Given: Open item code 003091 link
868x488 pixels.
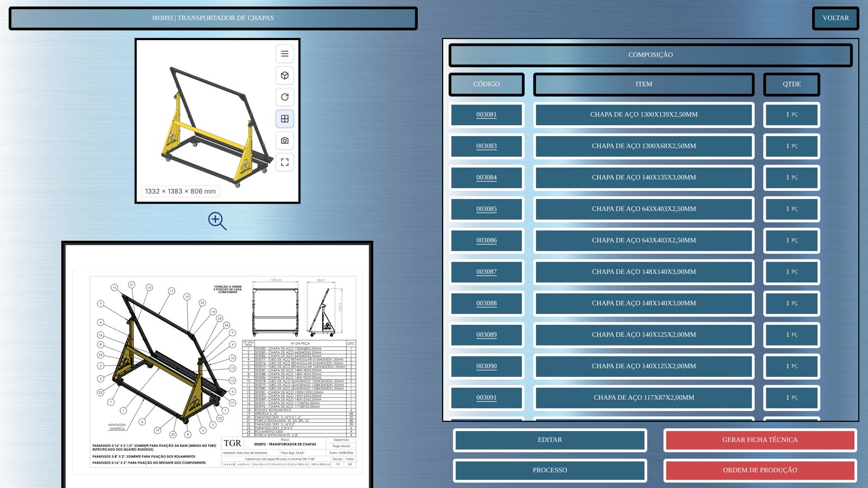Looking at the screenshot, I should coord(487,397).
